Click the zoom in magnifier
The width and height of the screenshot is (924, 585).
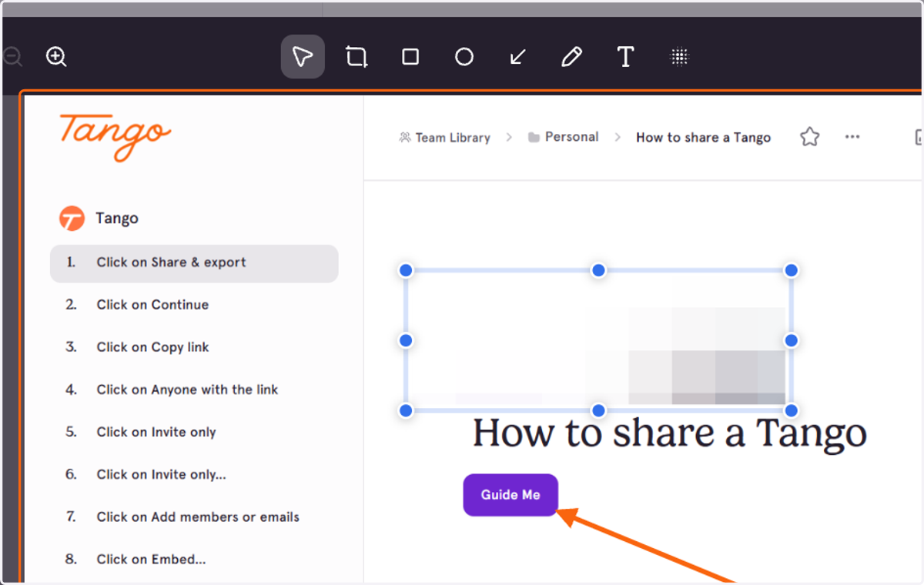[x=56, y=57]
